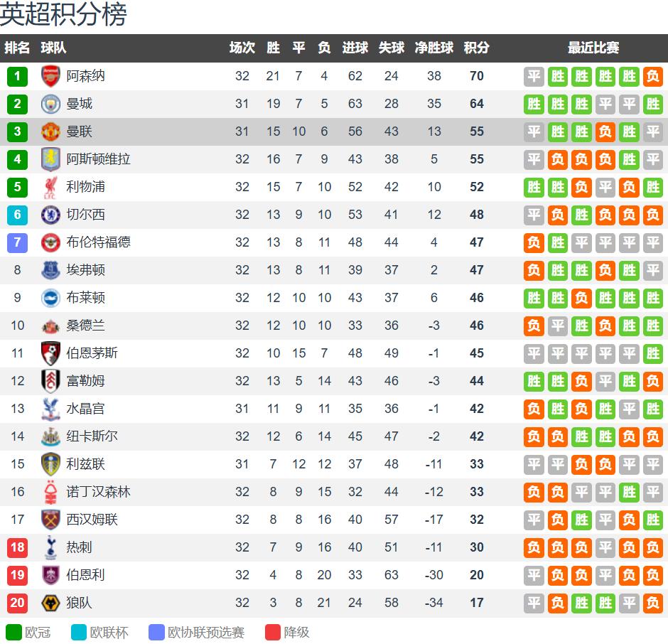Click the Brighton (布莱顿) crest icon

tap(51, 298)
